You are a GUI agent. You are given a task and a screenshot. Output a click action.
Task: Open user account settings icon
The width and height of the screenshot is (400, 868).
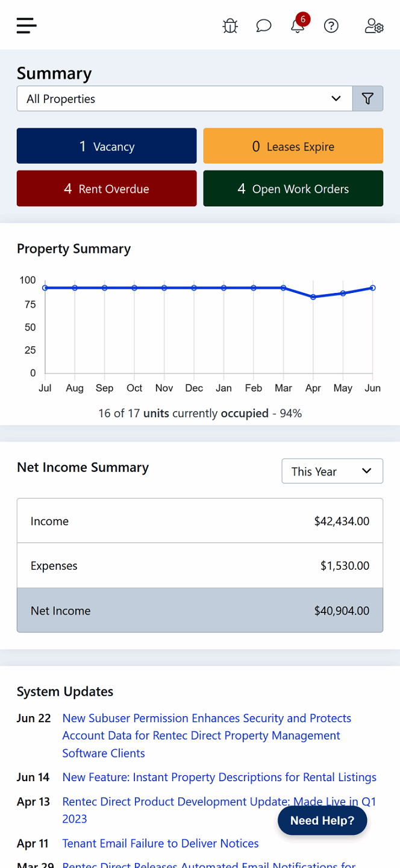[x=374, y=26]
